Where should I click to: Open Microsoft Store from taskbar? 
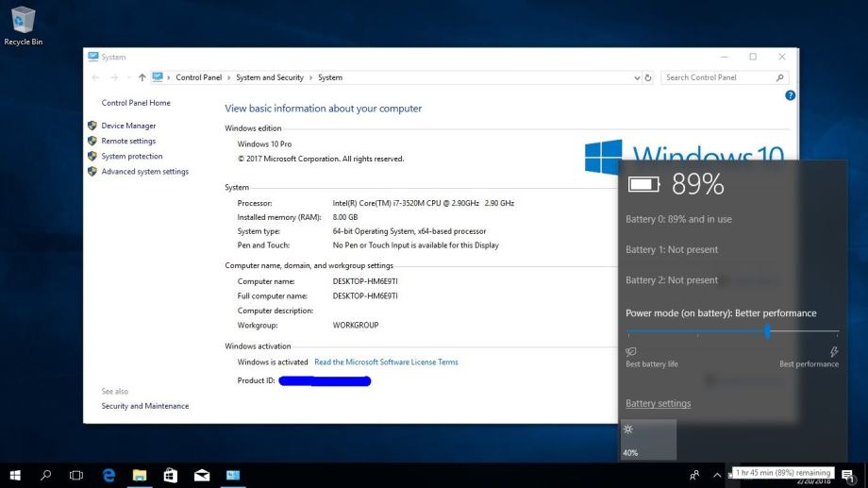[x=171, y=476]
